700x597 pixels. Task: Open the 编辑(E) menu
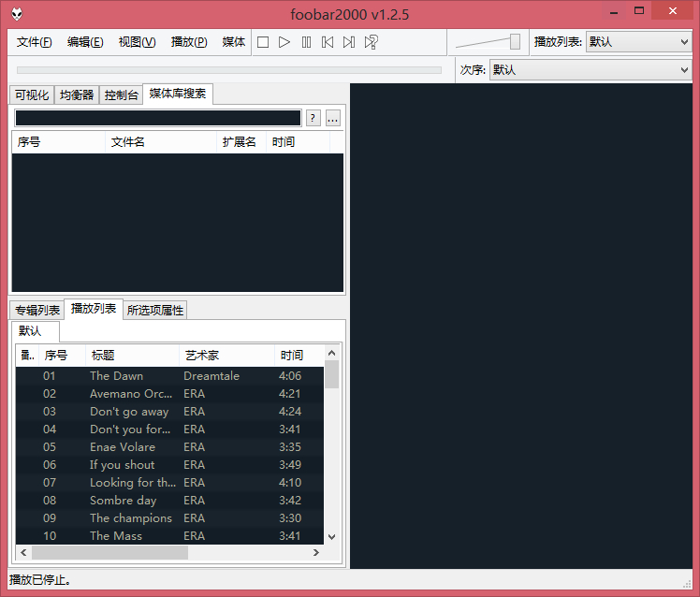coord(85,42)
